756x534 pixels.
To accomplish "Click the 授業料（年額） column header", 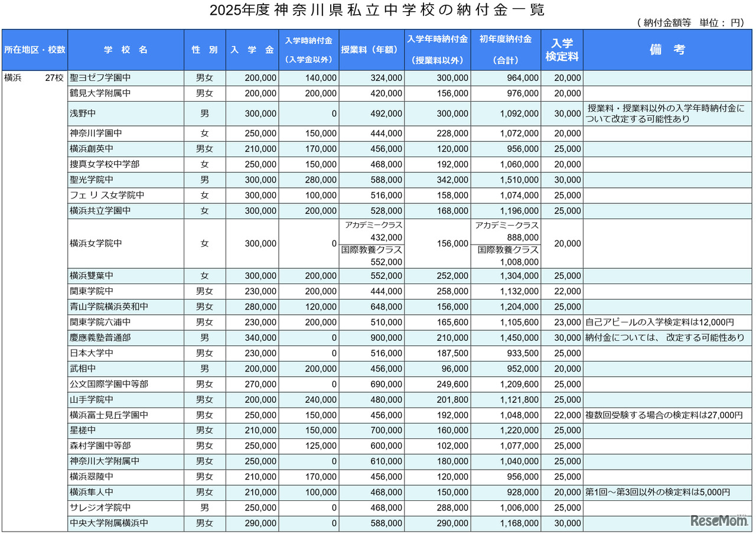I will pyautogui.click(x=372, y=50).
